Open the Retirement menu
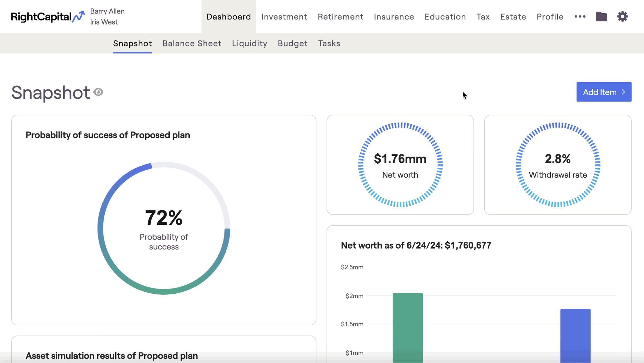 click(340, 17)
